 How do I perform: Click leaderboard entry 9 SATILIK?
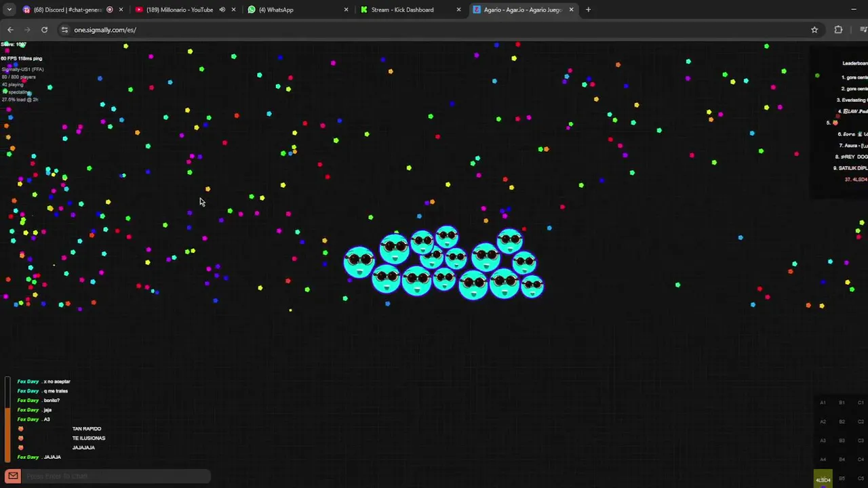pyautogui.click(x=851, y=168)
